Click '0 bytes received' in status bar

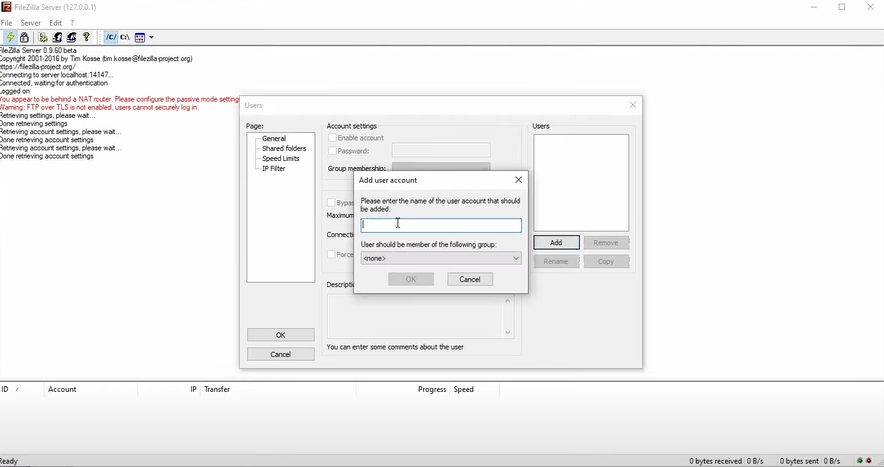pyautogui.click(x=715, y=461)
